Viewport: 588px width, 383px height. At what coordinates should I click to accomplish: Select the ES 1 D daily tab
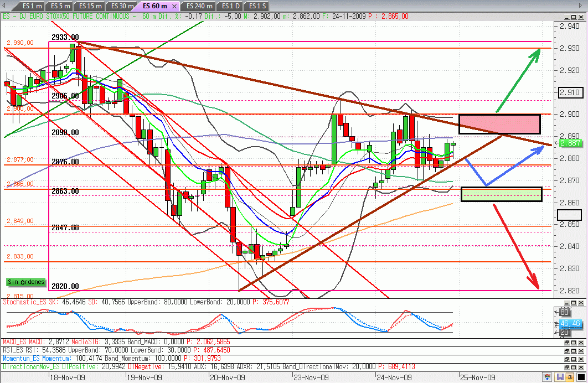click(x=230, y=6)
